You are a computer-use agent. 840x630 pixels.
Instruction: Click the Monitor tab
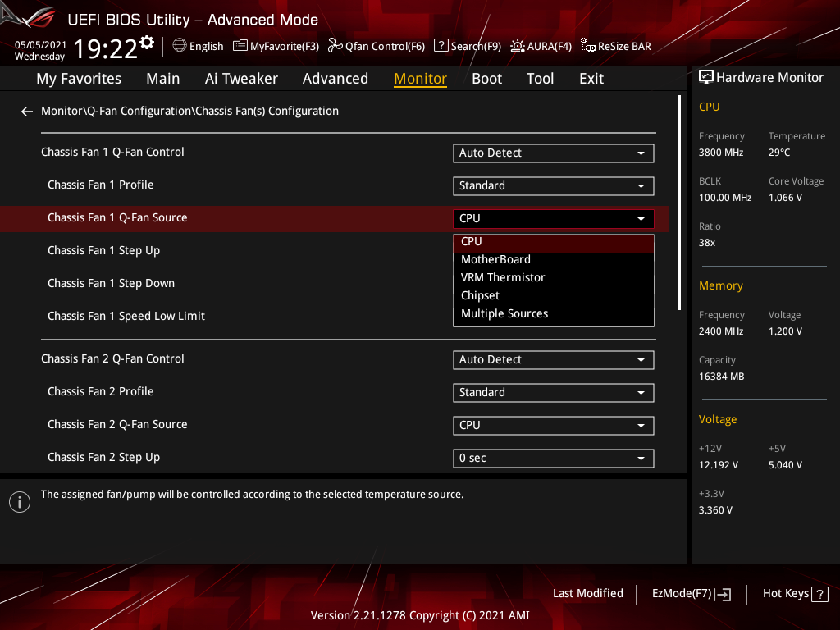(x=421, y=79)
